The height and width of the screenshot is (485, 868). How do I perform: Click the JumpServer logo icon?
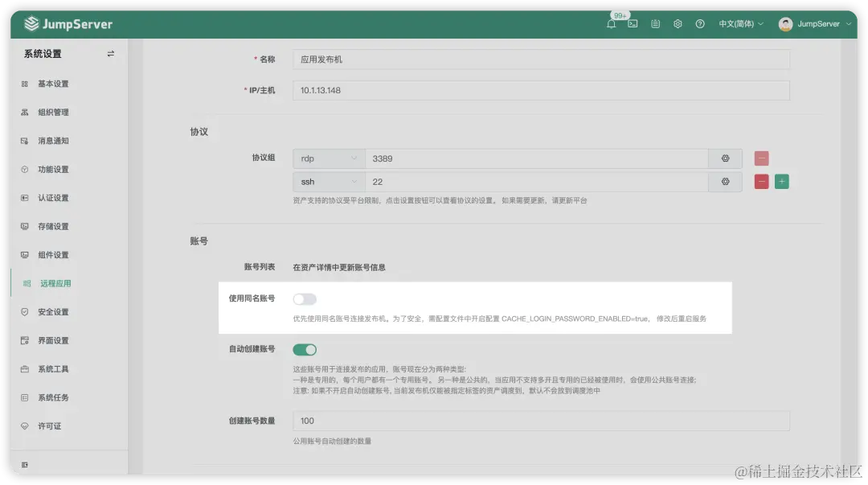[x=31, y=24]
